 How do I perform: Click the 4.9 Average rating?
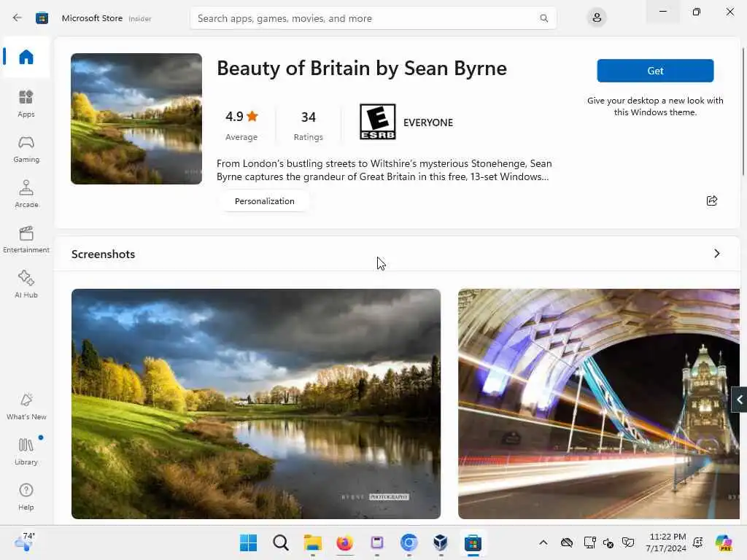(241, 125)
